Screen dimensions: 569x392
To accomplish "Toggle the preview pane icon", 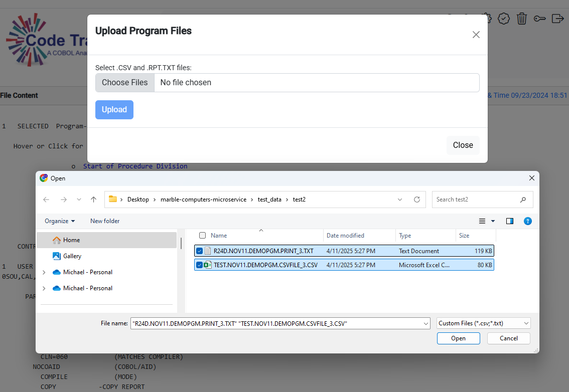I will pyautogui.click(x=510, y=221).
